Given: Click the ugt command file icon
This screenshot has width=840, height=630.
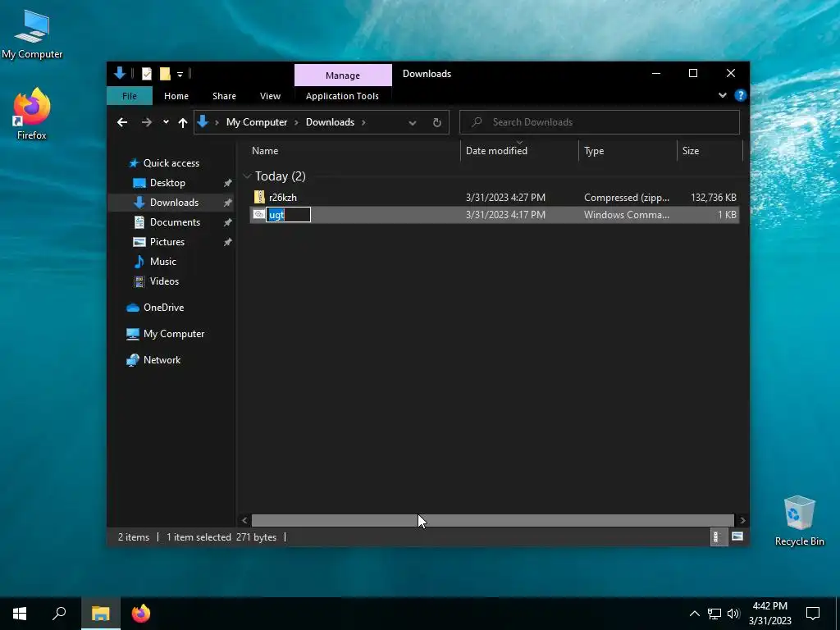Looking at the screenshot, I should (258, 214).
